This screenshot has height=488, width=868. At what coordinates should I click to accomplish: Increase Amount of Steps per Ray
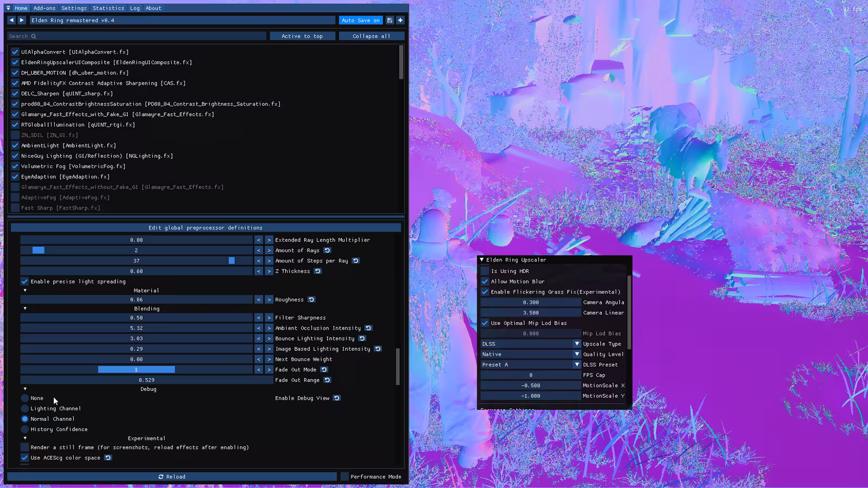pyautogui.click(x=269, y=260)
